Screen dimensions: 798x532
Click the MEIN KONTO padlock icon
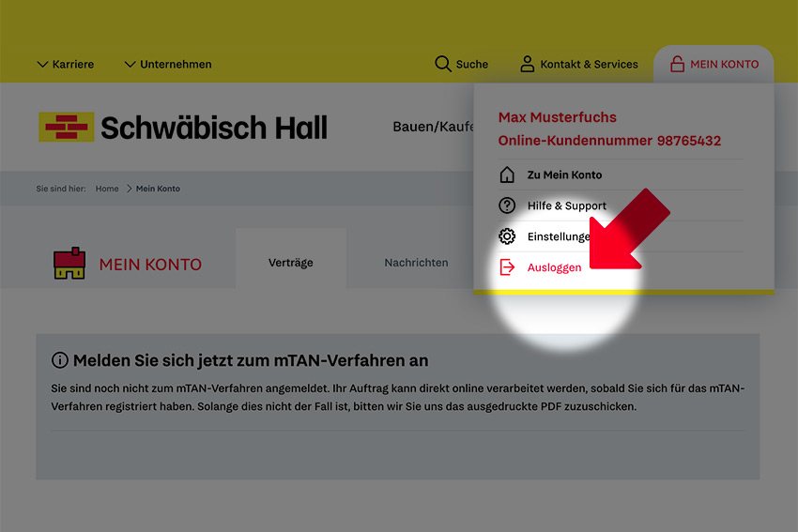click(677, 64)
